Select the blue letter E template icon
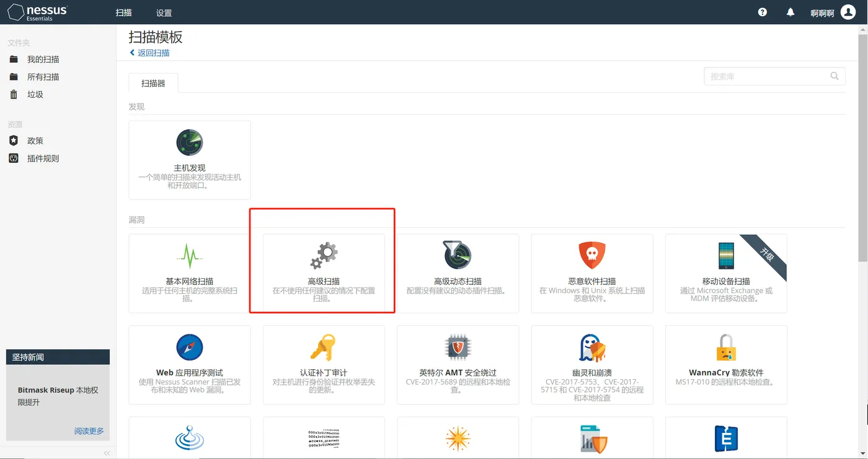The width and height of the screenshot is (868, 459). pyautogui.click(x=726, y=438)
